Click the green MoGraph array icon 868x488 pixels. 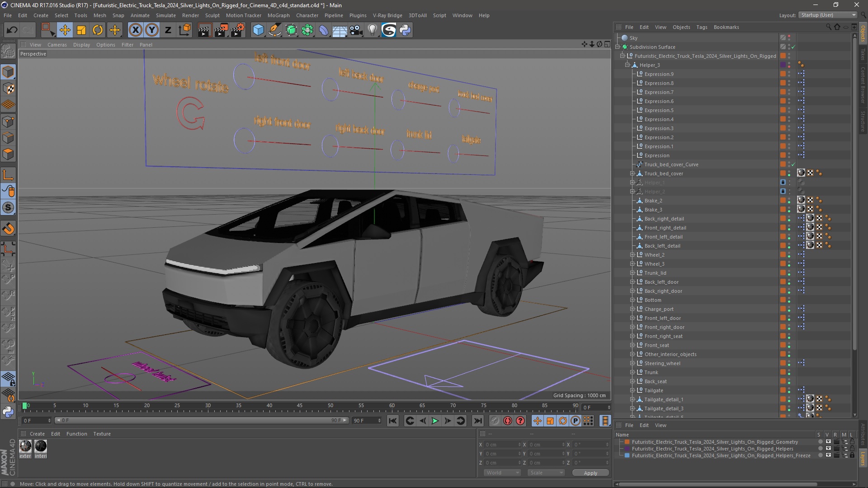click(x=307, y=30)
